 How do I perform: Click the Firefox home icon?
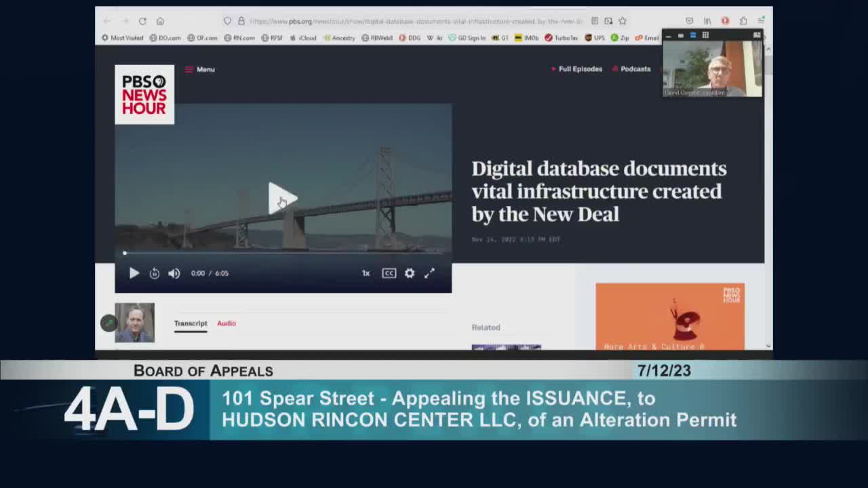159,21
